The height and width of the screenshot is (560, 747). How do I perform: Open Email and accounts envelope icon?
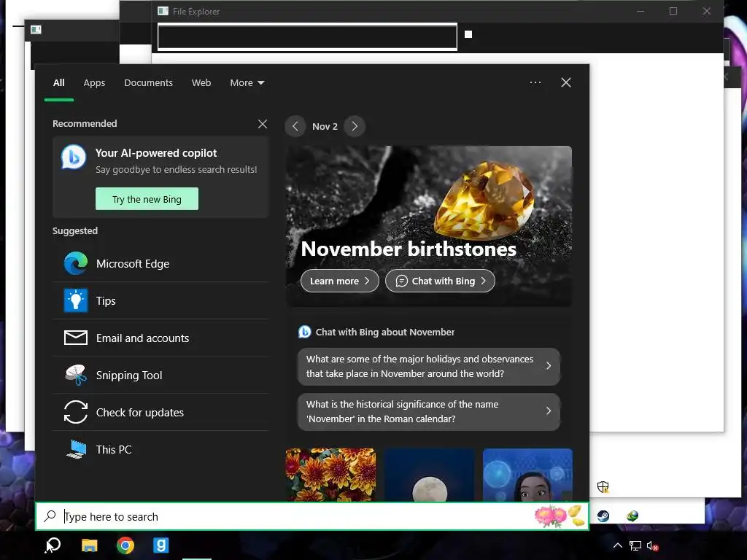point(76,338)
